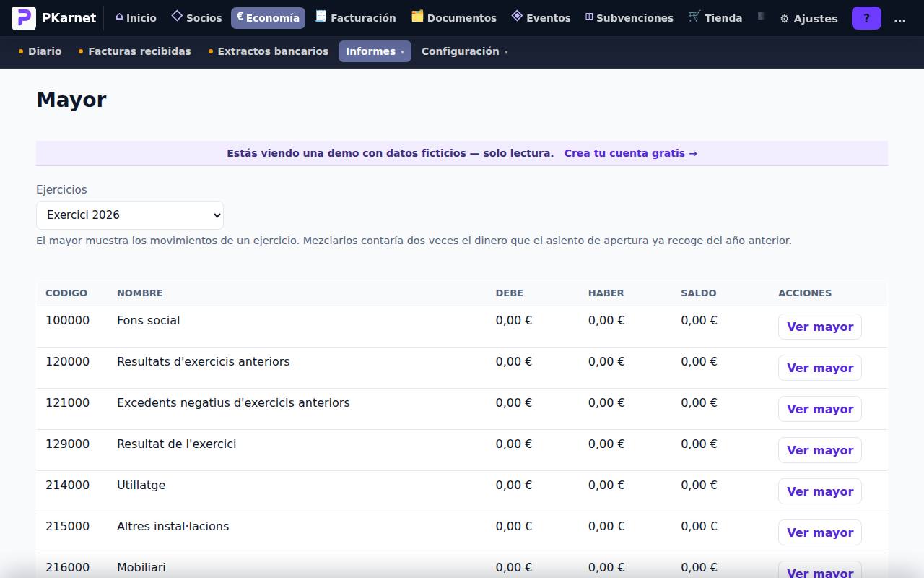The image size is (924, 578).
Task: Select account code 121000
Action: [68, 402]
